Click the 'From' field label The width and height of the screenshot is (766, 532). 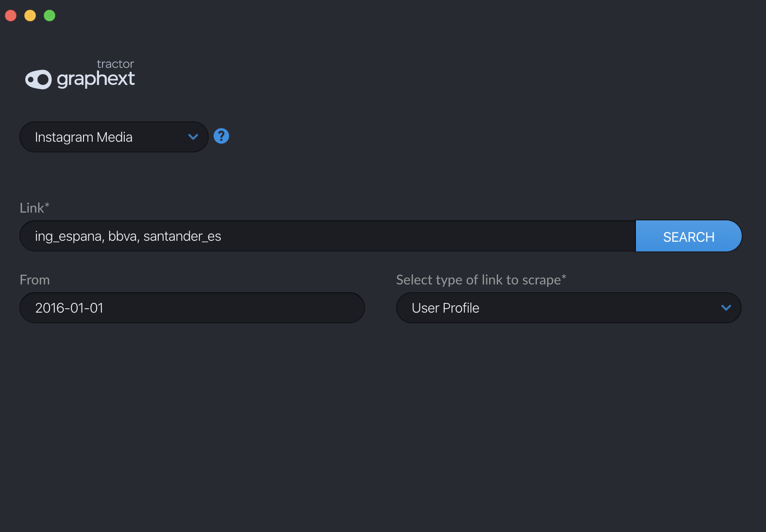[34, 280]
